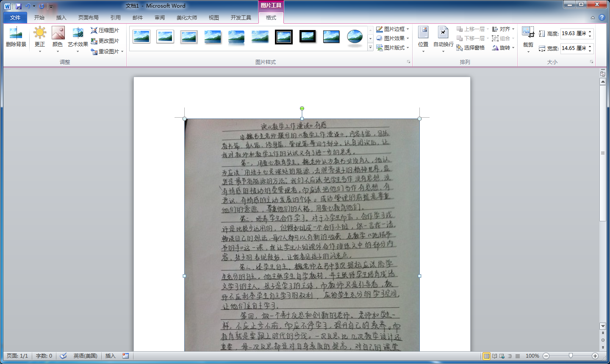Image resolution: width=610 pixels, height=364 pixels.
Task: Open Wrap Text (自动换行) options
Action: pyautogui.click(x=443, y=39)
